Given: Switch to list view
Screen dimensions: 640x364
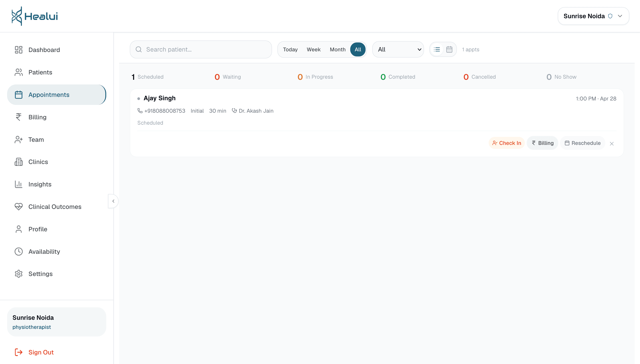Looking at the screenshot, I should 437,50.
